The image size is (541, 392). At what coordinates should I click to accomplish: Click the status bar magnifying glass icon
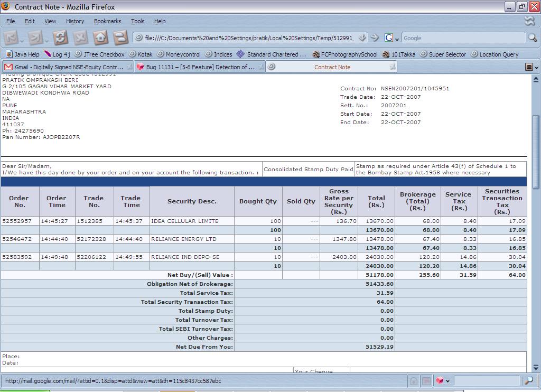[x=528, y=381]
